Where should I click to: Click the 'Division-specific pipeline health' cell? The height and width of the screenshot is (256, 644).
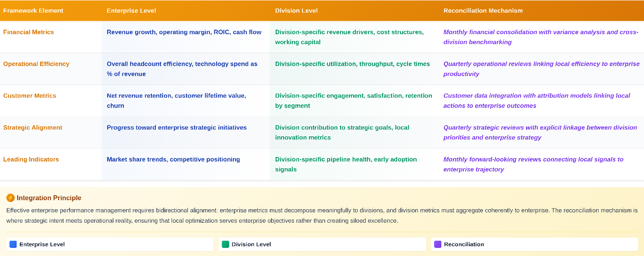[346, 164]
